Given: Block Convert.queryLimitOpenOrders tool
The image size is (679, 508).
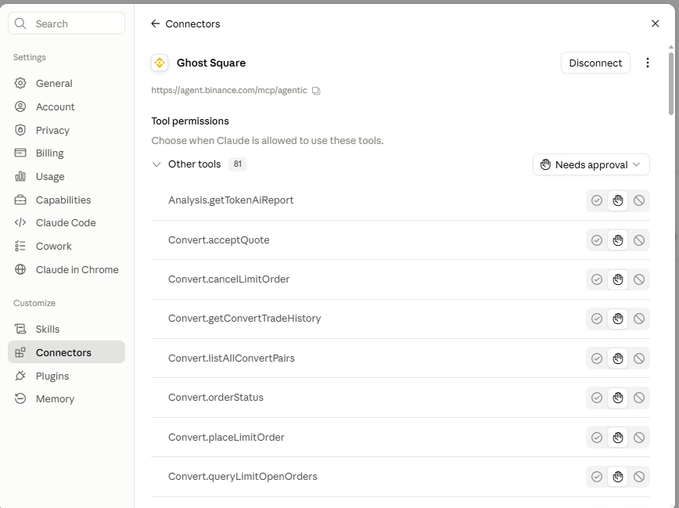Looking at the screenshot, I should [x=639, y=477].
